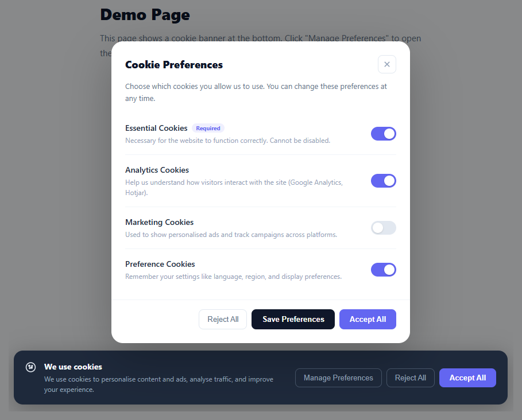Turn off the Preference Cookies switch

[384, 270]
